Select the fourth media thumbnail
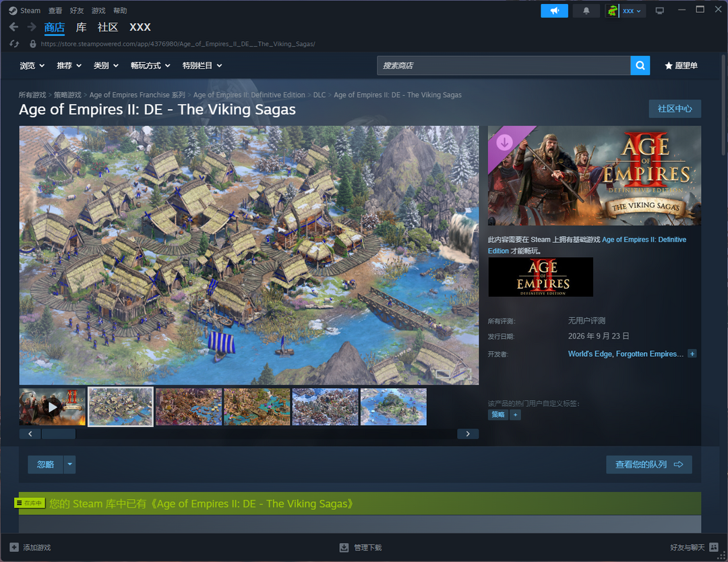728x562 pixels. coord(257,408)
